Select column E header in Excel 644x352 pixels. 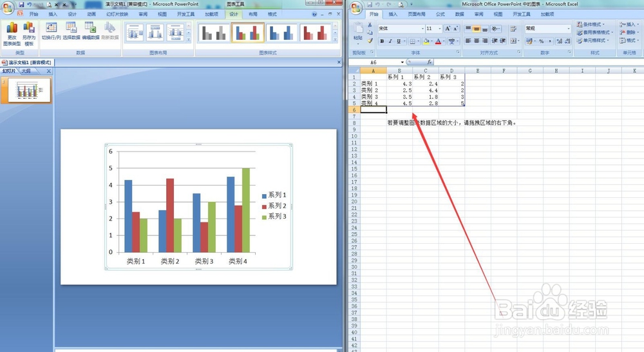[478, 71]
